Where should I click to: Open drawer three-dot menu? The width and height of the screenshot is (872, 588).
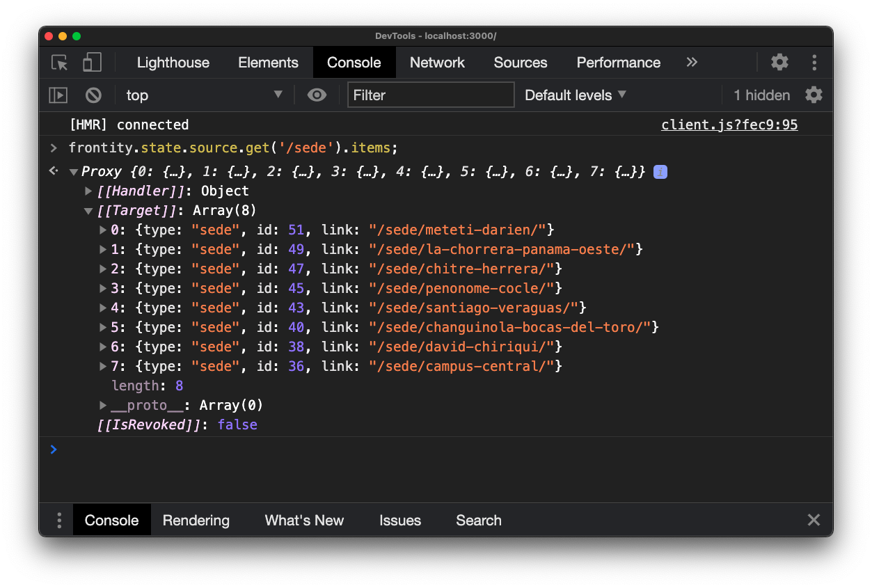59,521
